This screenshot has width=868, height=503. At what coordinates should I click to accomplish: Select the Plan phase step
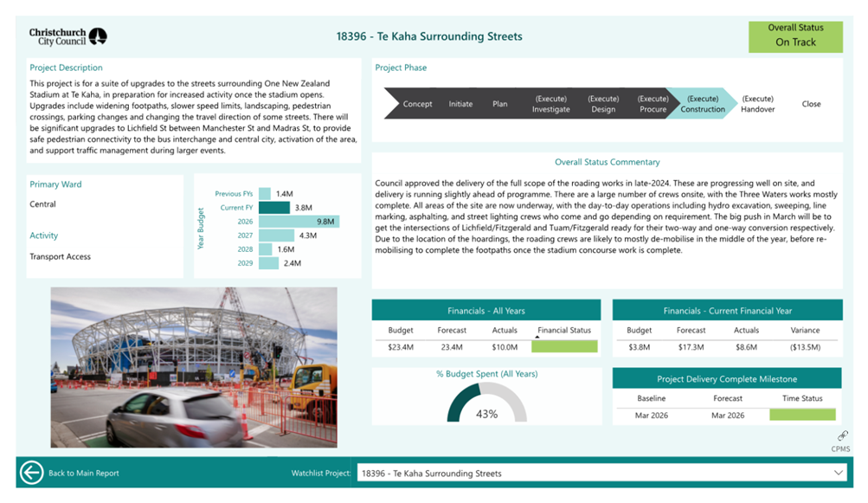(500, 104)
